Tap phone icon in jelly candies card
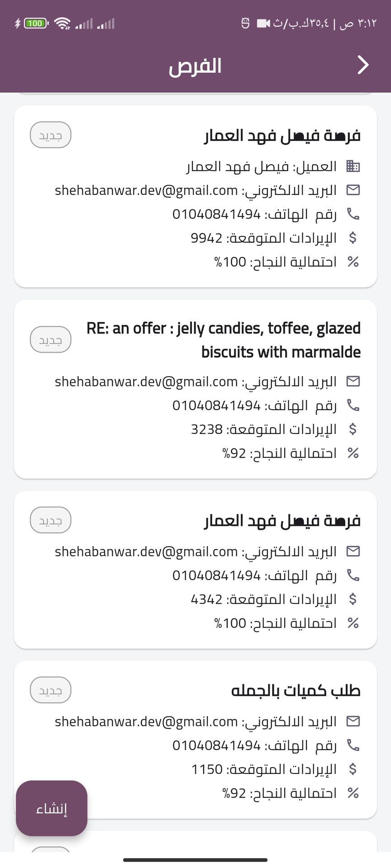 pos(353,405)
